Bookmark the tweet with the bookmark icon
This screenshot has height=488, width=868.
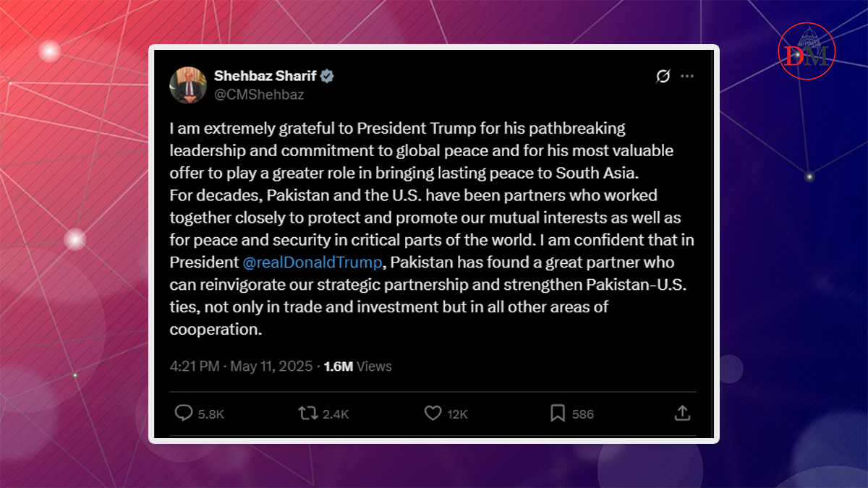coord(557,413)
